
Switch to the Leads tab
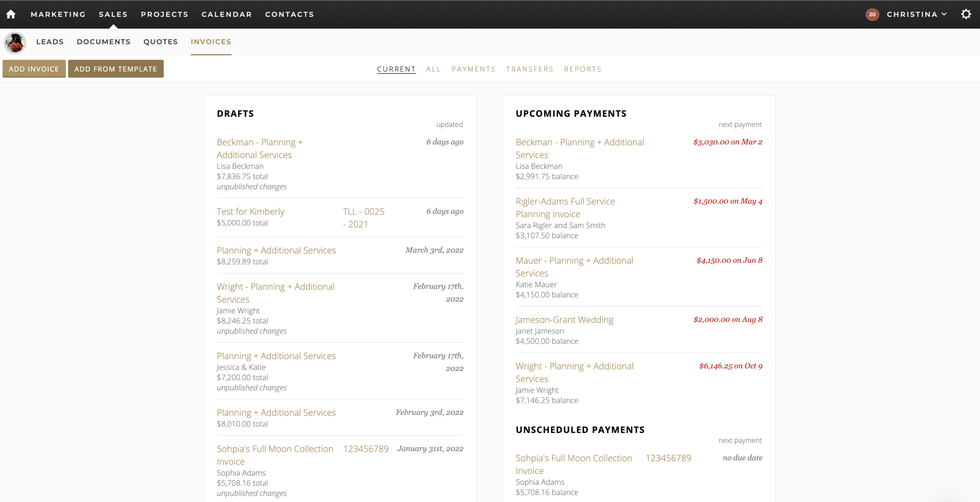(x=50, y=42)
